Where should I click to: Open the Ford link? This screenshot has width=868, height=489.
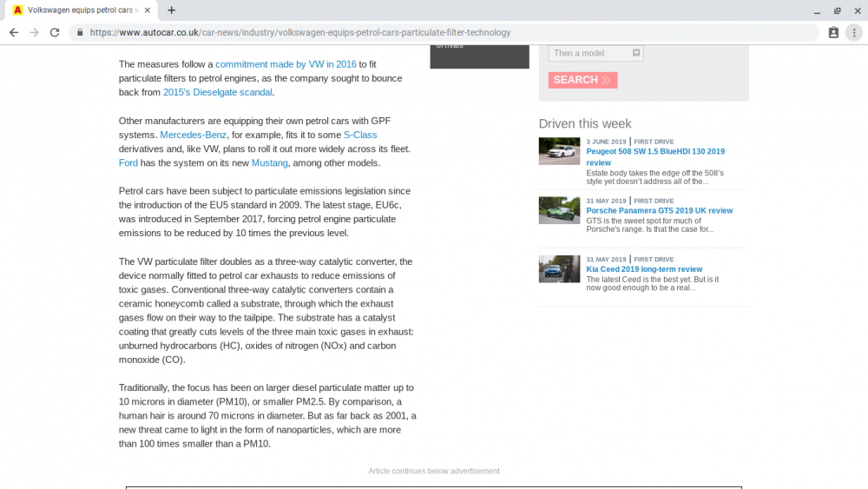point(128,162)
